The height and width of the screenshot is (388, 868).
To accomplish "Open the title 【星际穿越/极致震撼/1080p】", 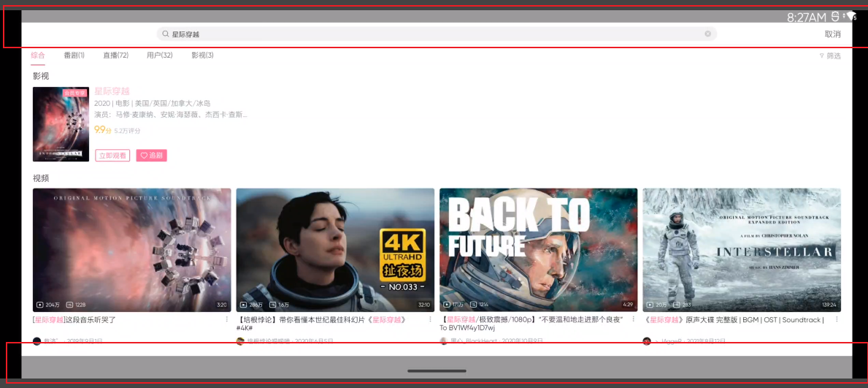I will click(531, 324).
